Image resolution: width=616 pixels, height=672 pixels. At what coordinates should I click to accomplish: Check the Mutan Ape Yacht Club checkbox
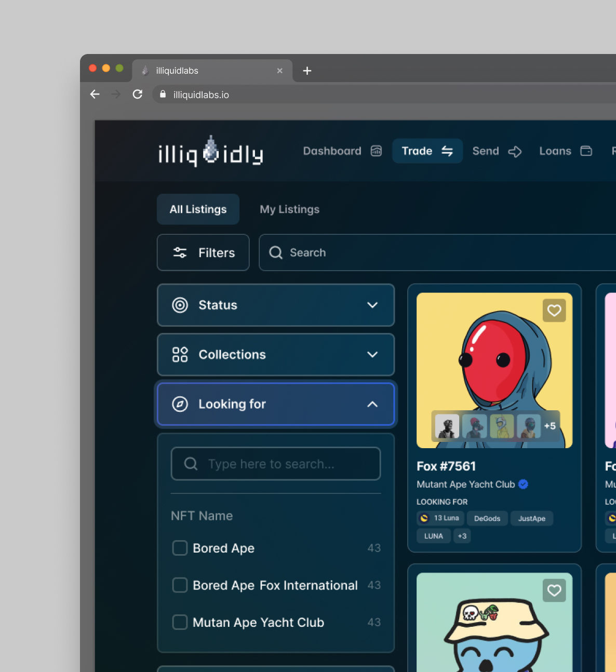tap(180, 622)
